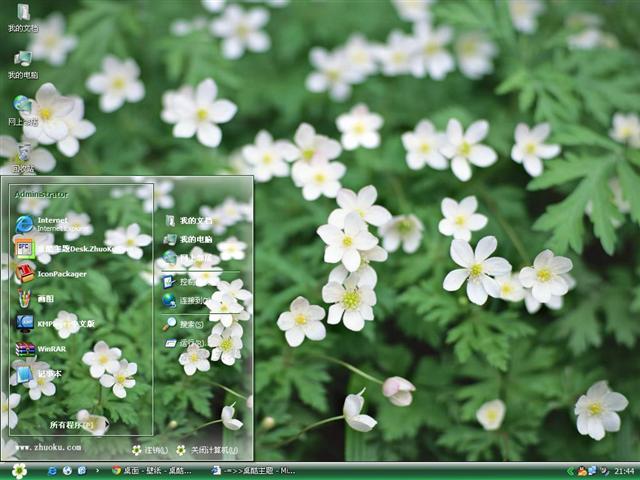640x480 pixels.
Task: Open 我的文档 in Start menu right column
Action: point(188,221)
